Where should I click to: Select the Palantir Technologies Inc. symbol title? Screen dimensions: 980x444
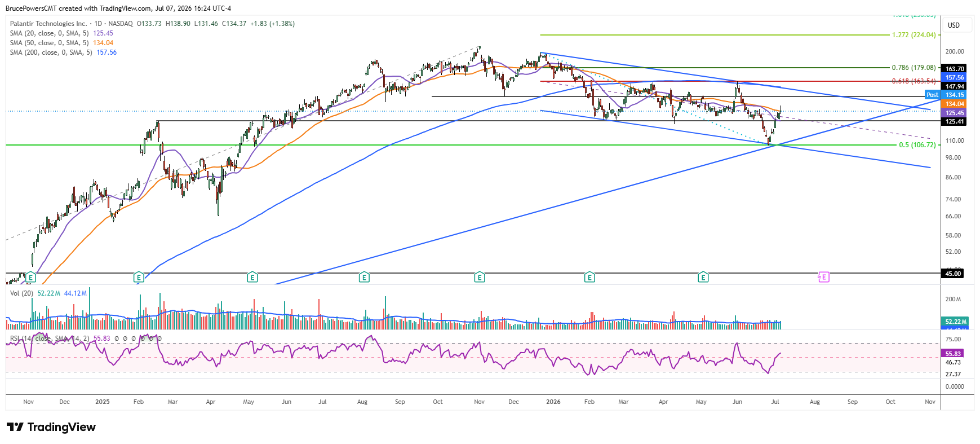click(x=48, y=24)
